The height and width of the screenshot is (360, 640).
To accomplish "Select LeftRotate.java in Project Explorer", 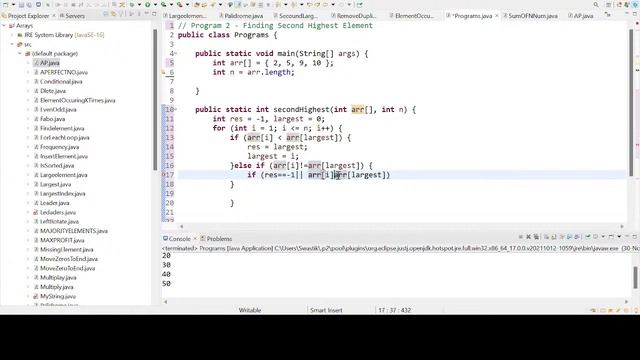I will point(59,222).
